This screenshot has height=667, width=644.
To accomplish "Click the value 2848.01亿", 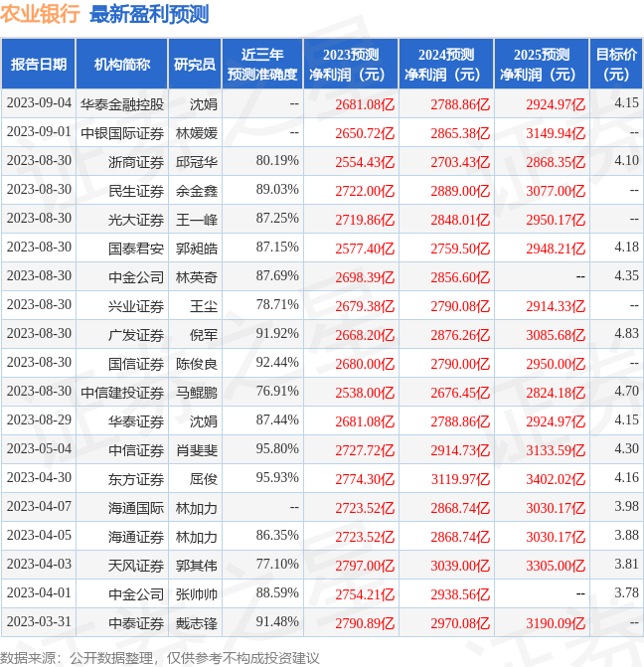I will [x=460, y=220].
